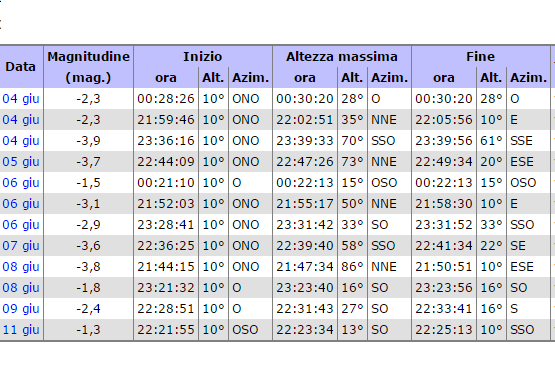Open the 09 giu pass link
Screen dimensions: 555x378
click(21, 309)
